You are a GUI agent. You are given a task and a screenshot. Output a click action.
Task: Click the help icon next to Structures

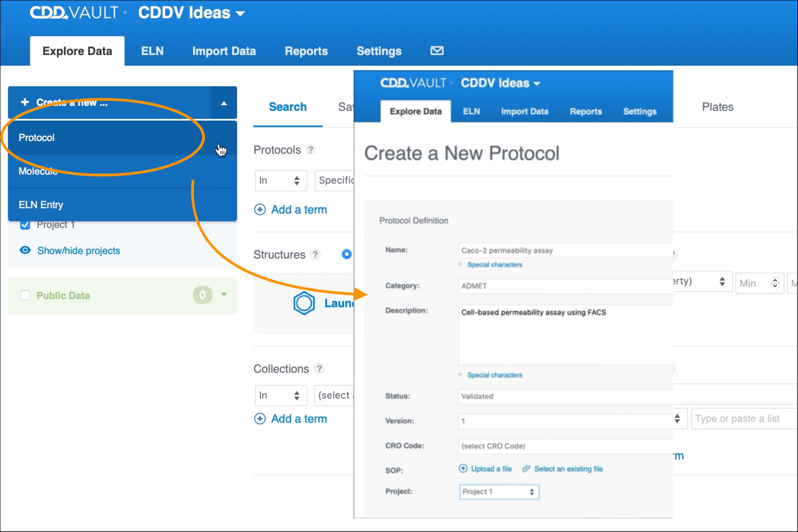tap(315, 254)
